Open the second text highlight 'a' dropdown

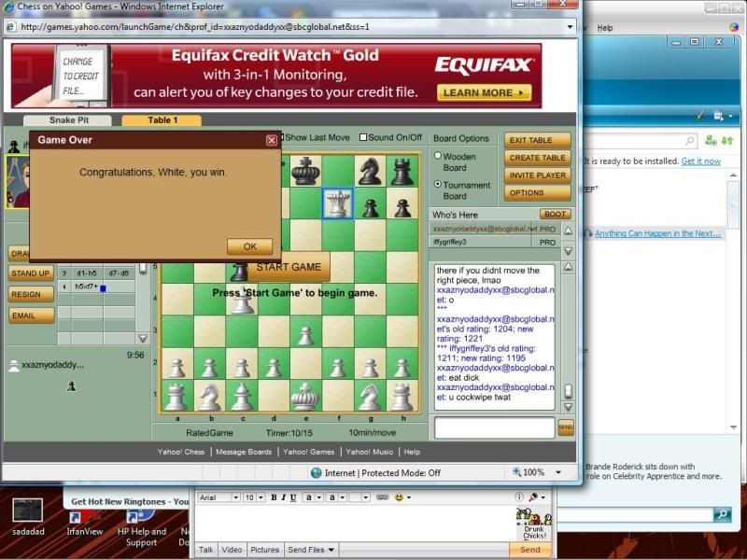pos(343,497)
